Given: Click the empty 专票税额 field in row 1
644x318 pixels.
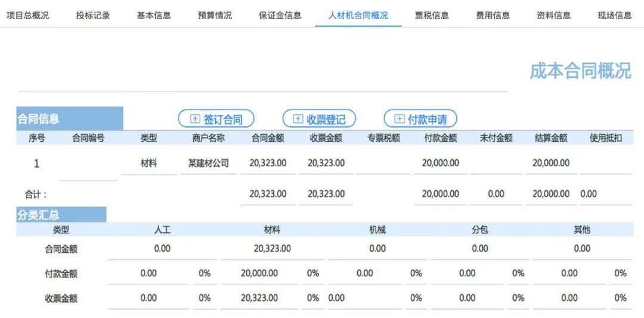Looking at the screenshot, I should tap(384, 163).
